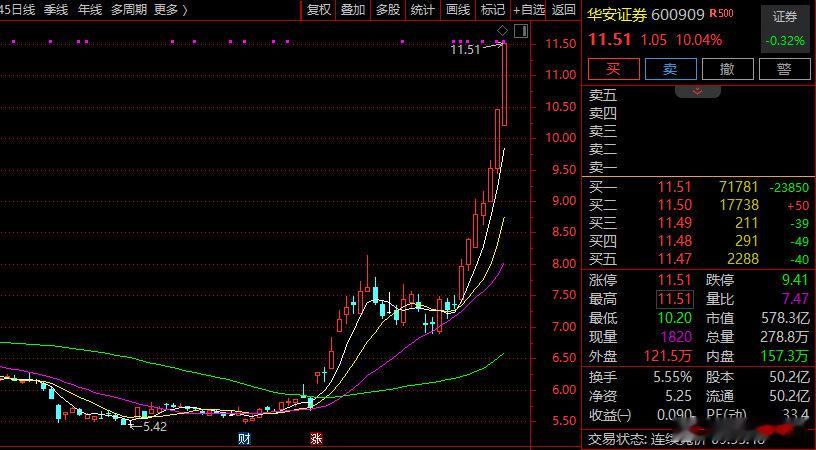This screenshot has height=450, width=816.
Task: Click stock code 600909
Action: (x=678, y=15)
